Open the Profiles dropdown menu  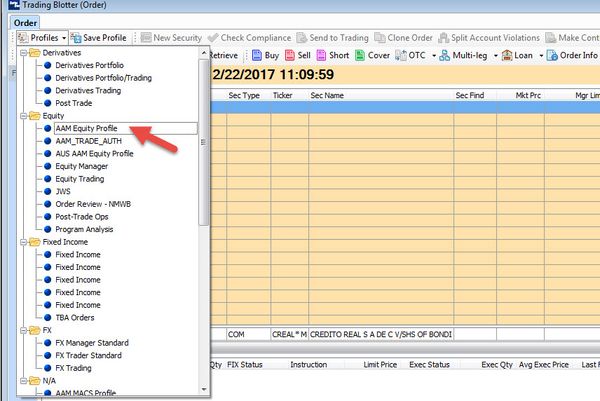(41, 37)
